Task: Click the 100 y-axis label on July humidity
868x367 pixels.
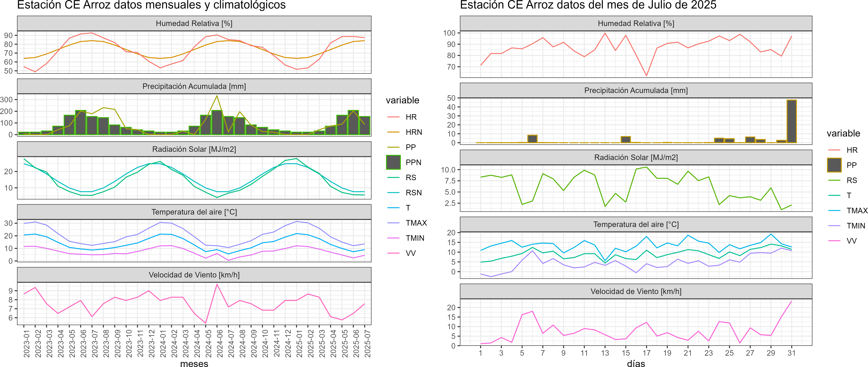Action: click(x=449, y=33)
